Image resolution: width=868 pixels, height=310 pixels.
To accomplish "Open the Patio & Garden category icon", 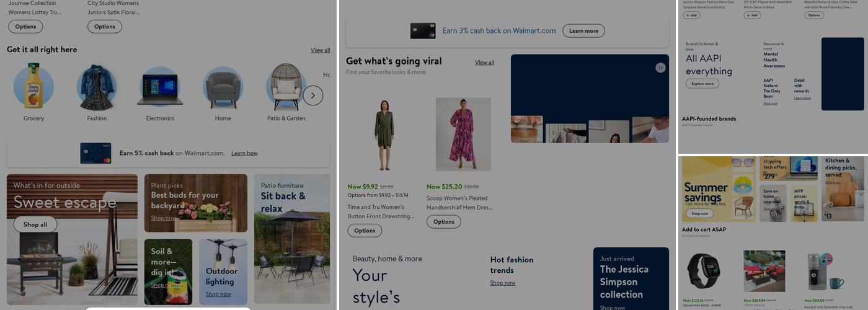I will click(x=286, y=86).
